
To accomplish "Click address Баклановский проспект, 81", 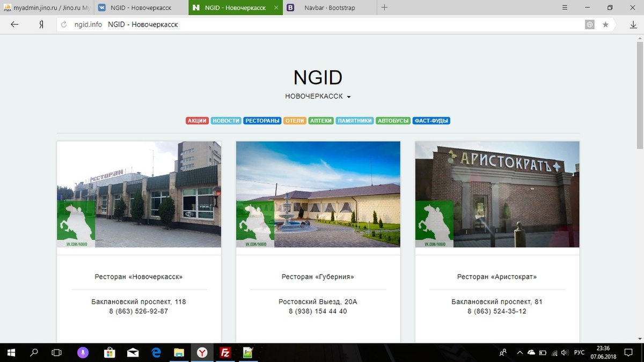I will pos(497,302).
